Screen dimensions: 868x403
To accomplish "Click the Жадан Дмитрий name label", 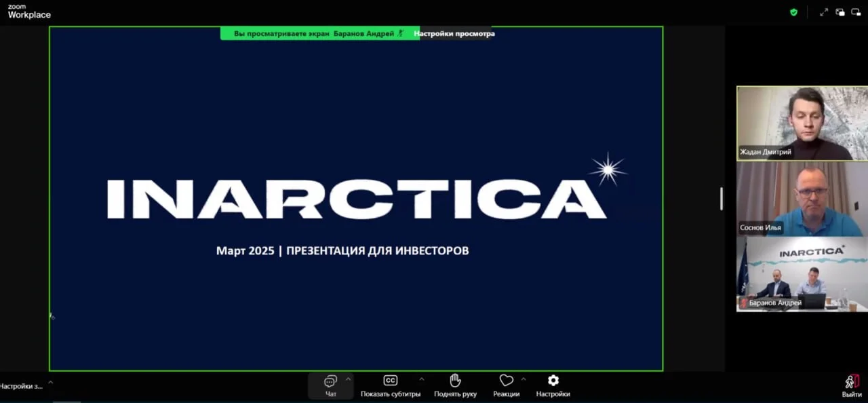I will 766,152.
